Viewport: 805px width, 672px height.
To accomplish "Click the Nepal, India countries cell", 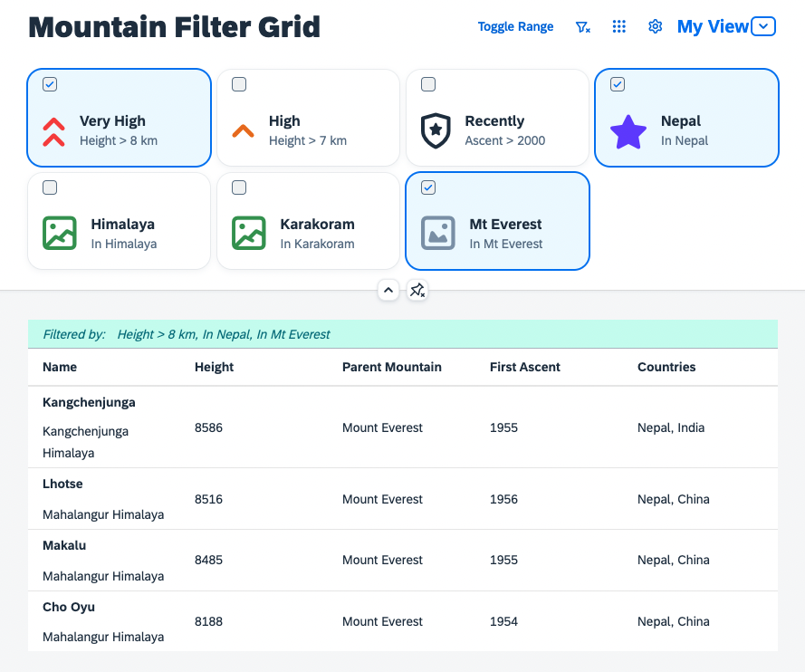I will tap(671, 427).
